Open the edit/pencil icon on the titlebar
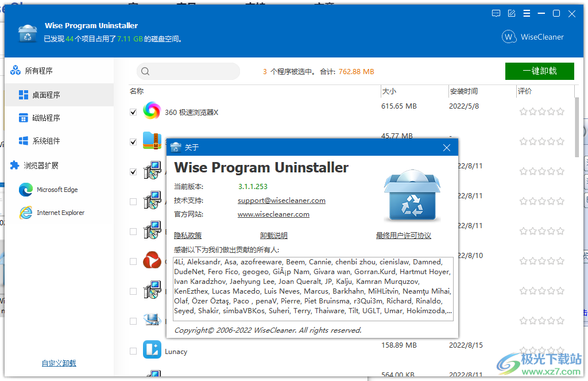This screenshot has width=588, height=381. pyautogui.click(x=511, y=13)
